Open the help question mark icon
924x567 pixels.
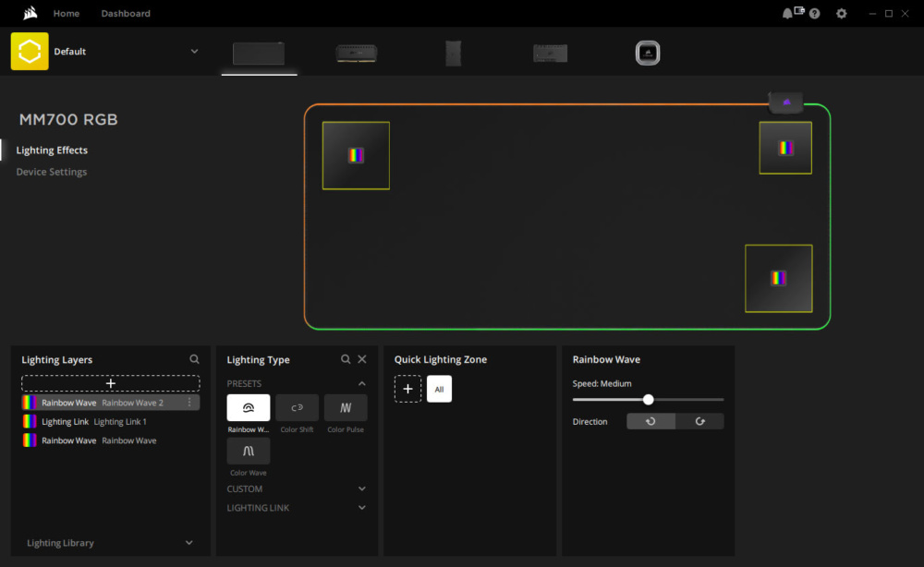[814, 14]
